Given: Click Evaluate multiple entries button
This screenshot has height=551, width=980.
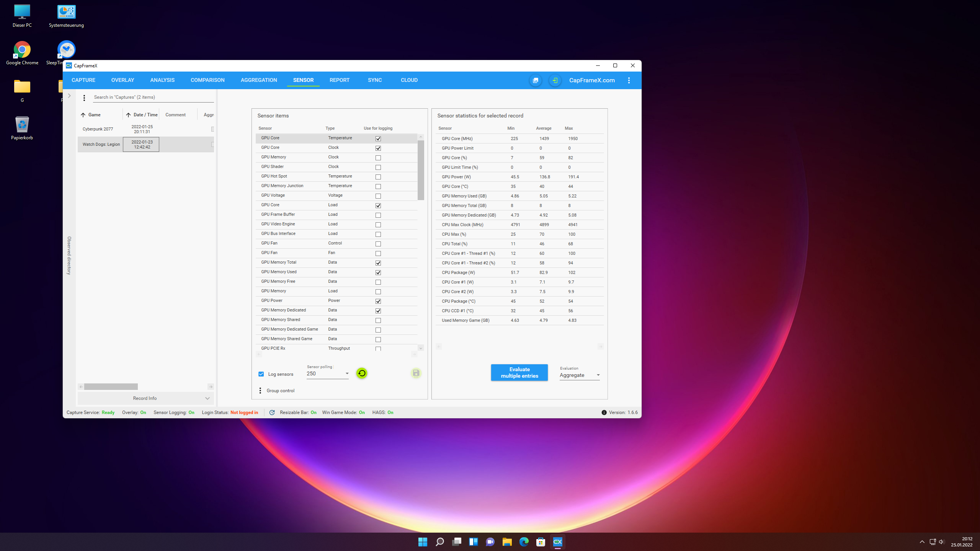Looking at the screenshot, I should pyautogui.click(x=519, y=372).
